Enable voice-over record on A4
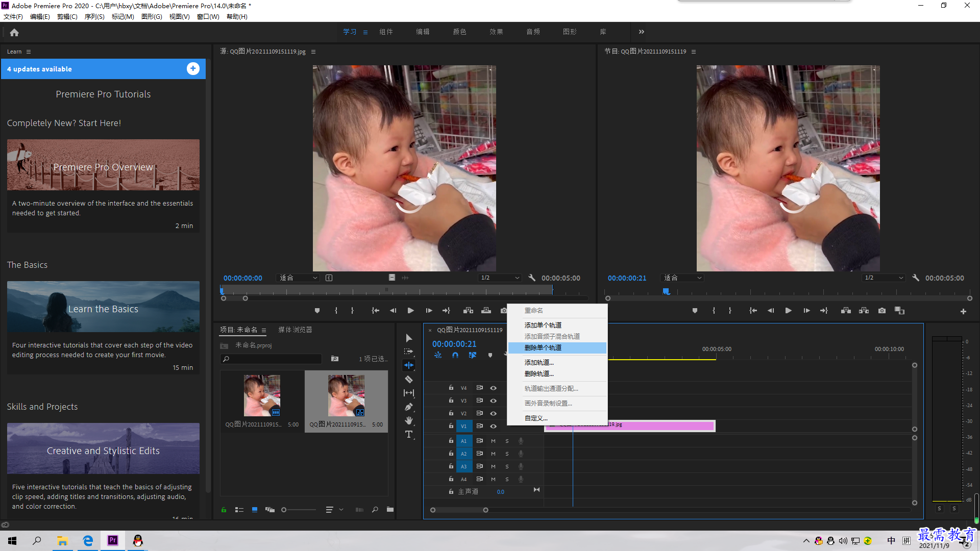980x551 pixels. click(x=521, y=479)
